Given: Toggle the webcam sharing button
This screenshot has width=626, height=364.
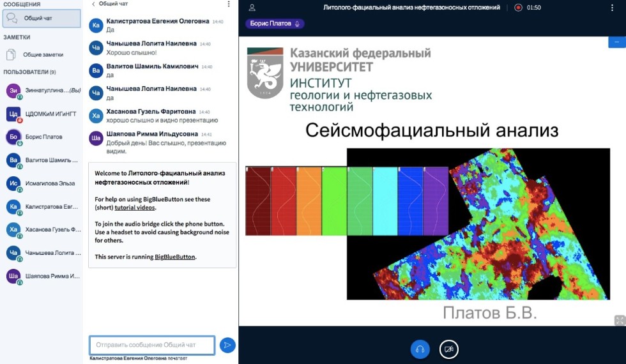Looking at the screenshot, I should pyautogui.click(x=449, y=349).
